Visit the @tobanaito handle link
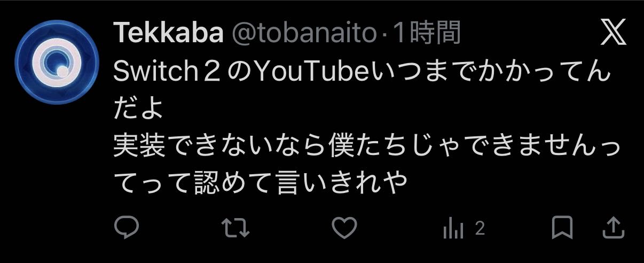Viewport: 644px width, 263px height. pos(304,35)
